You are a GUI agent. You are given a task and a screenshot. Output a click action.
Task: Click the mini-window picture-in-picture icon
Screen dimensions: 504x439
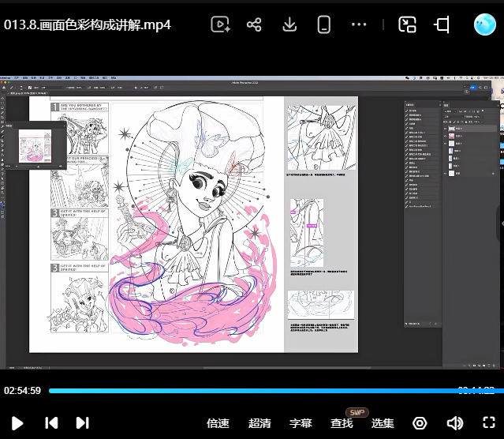407,24
